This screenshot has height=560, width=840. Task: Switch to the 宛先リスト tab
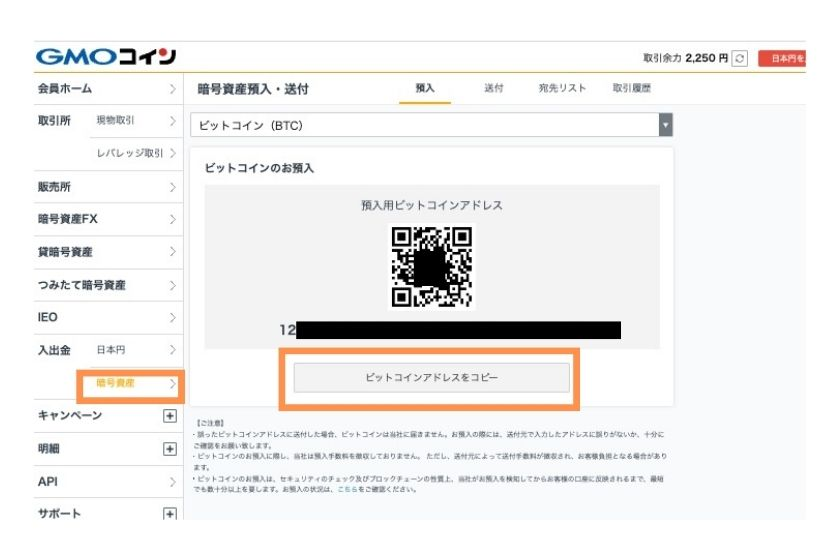[562, 88]
